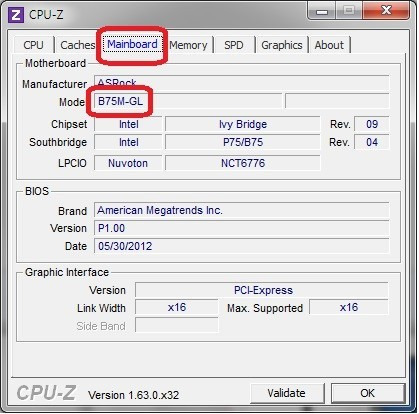
Task: Click the empty Side Band field
Action: coord(177,325)
